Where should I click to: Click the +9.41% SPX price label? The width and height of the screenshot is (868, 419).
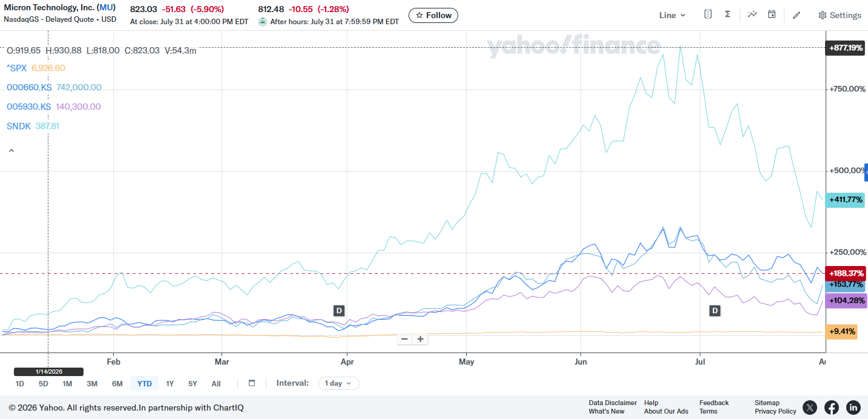[841, 331]
